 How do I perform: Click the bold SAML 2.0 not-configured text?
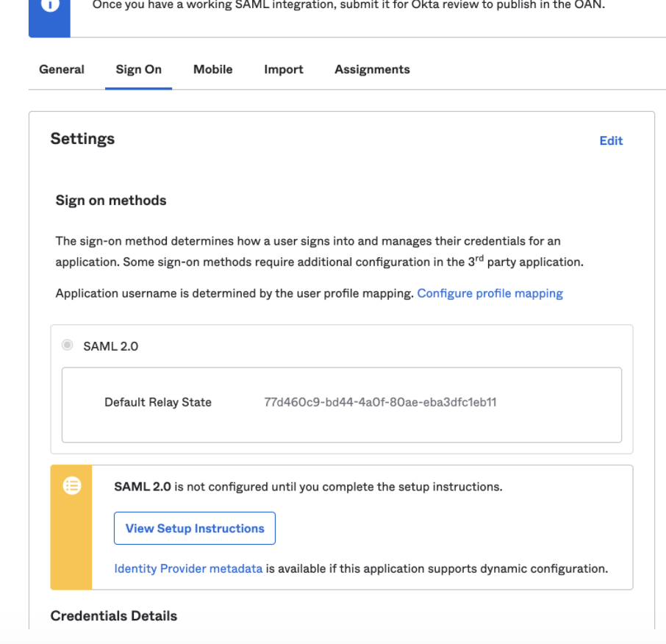pyautogui.click(x=143, y=487)
